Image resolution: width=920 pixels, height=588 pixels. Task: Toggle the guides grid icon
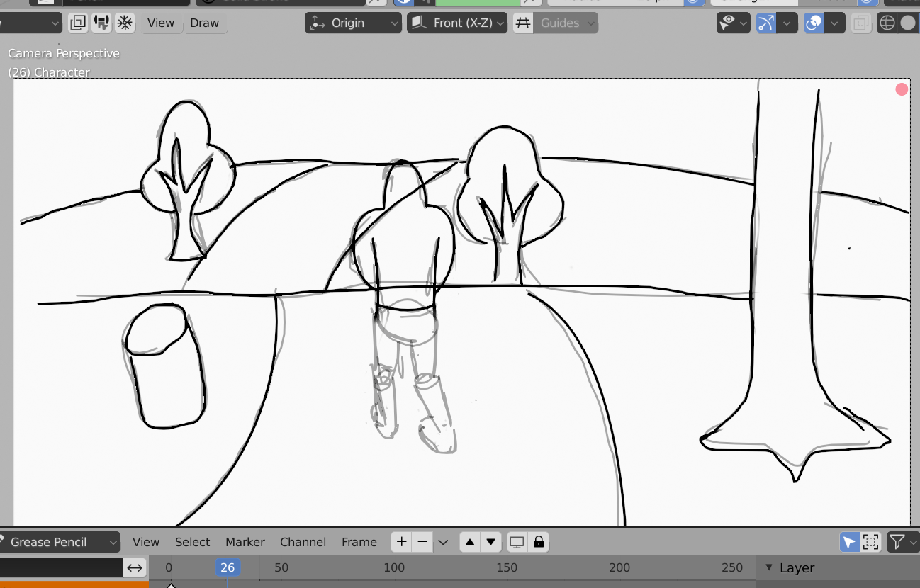tap(523, 23)
